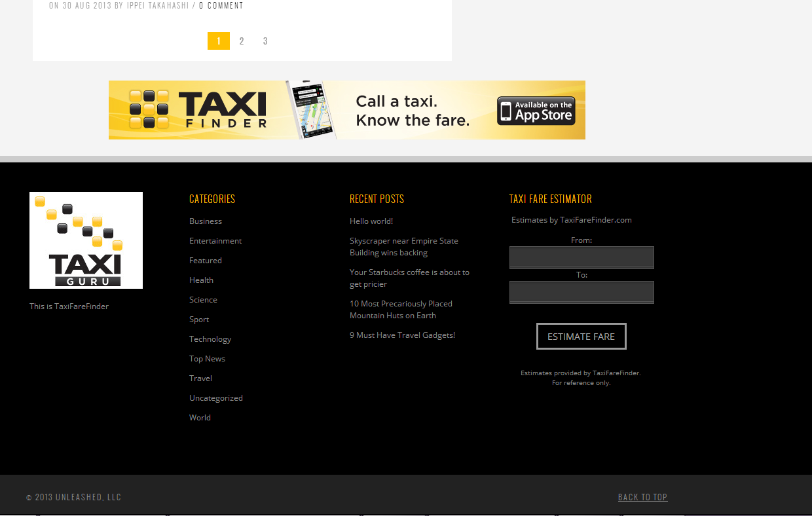Open the Top News category

207,359
